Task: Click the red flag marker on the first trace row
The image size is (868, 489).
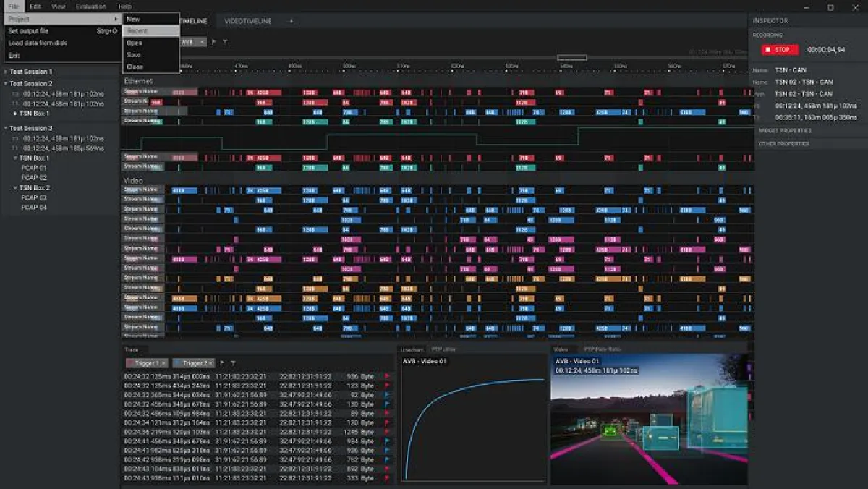Action: tap(386, 377)
